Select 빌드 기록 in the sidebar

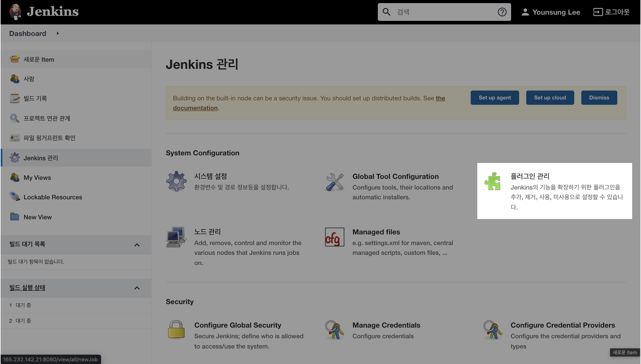pos(35,99)
